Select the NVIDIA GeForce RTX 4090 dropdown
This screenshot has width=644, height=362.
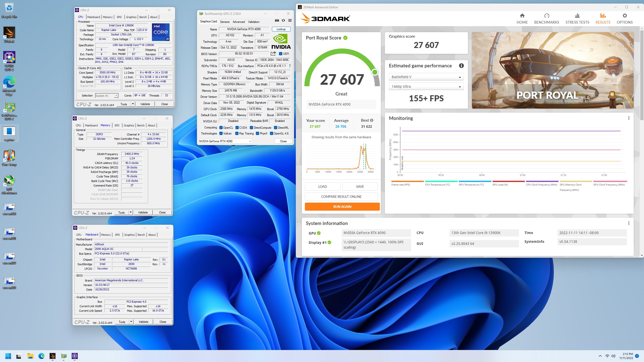[226, 141]
